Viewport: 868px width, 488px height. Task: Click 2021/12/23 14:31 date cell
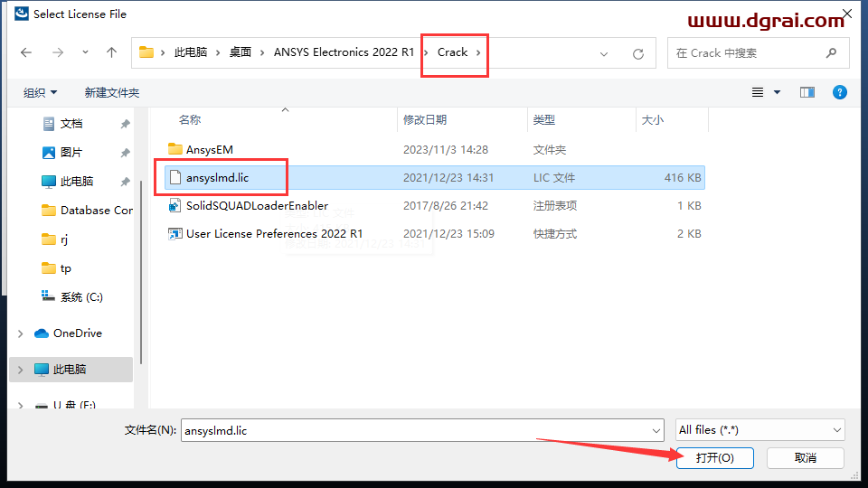[x=448, y=178]
